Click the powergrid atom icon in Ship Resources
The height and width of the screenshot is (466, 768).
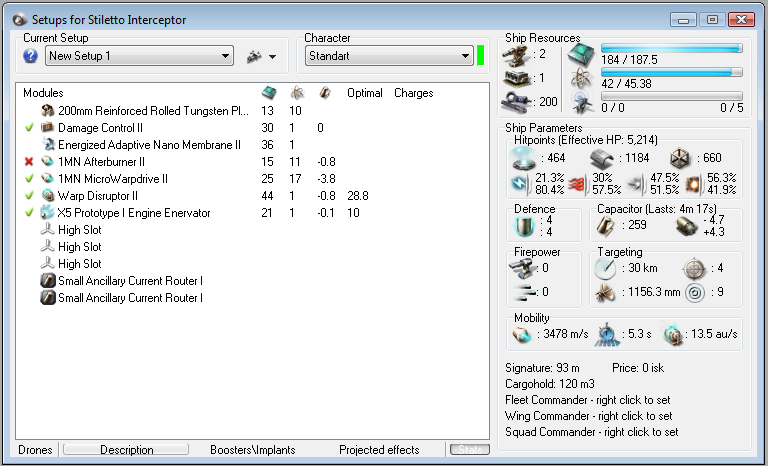point(581,78)
